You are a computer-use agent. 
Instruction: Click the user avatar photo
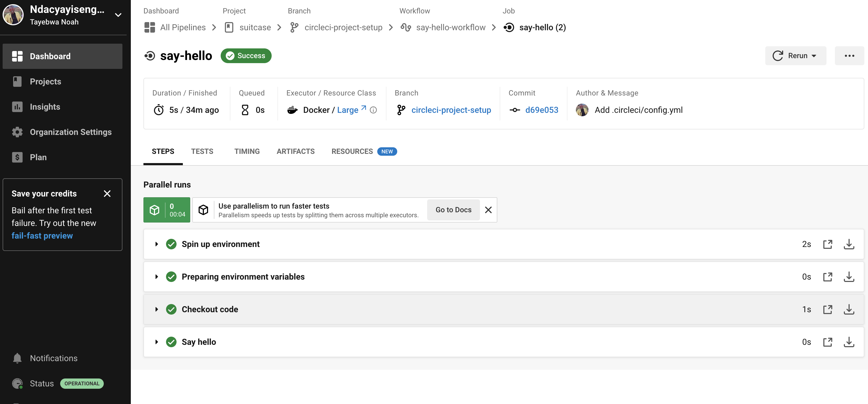point(13,15)
